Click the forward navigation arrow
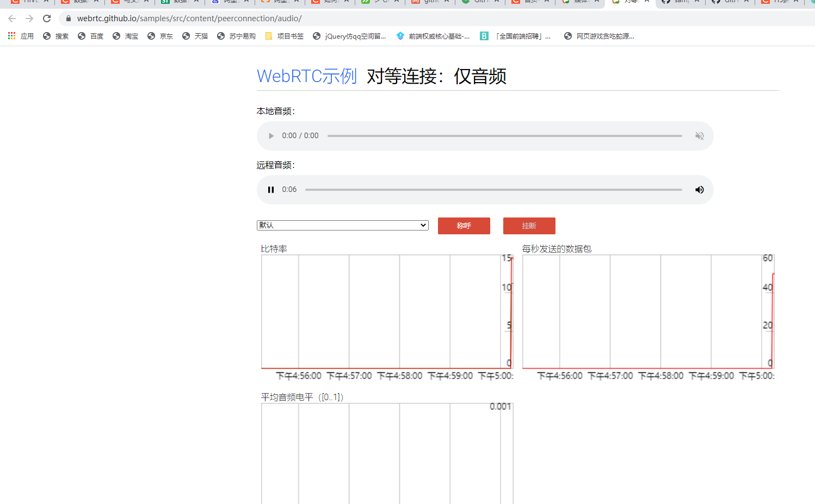 pyautogui.click(x=29, y=18)
